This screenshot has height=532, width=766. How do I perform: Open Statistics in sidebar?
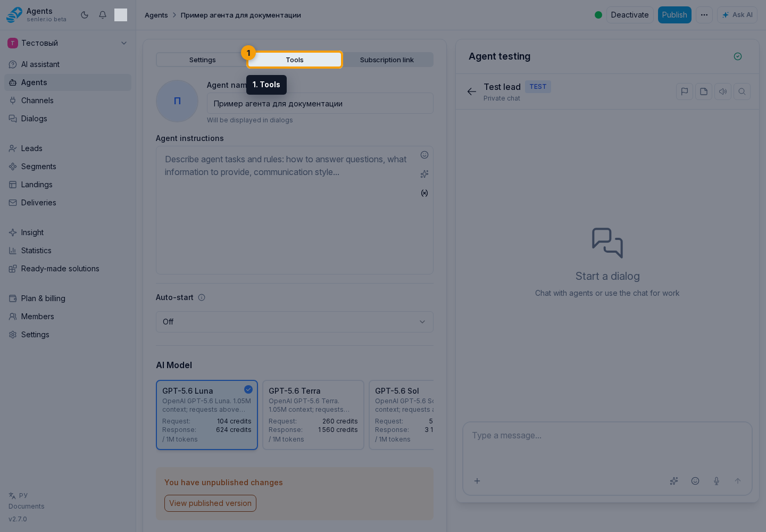(68, 251)
